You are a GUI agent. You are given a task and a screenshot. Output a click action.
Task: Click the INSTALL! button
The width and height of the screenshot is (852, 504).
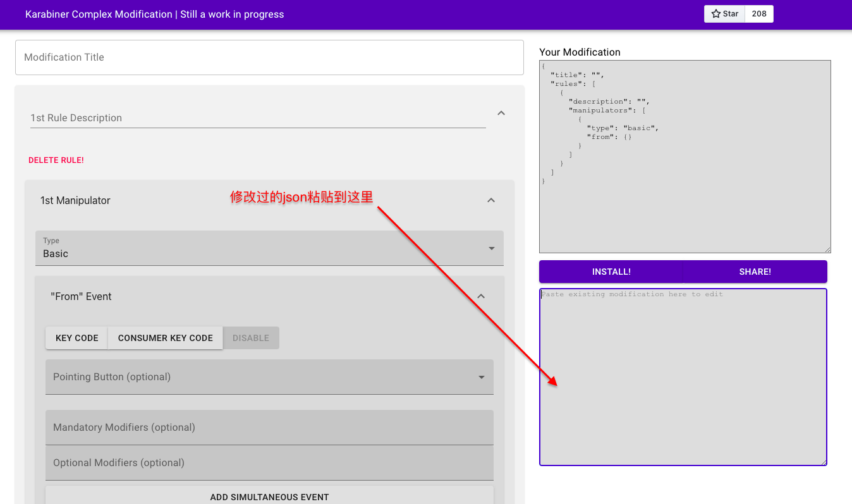611,272
